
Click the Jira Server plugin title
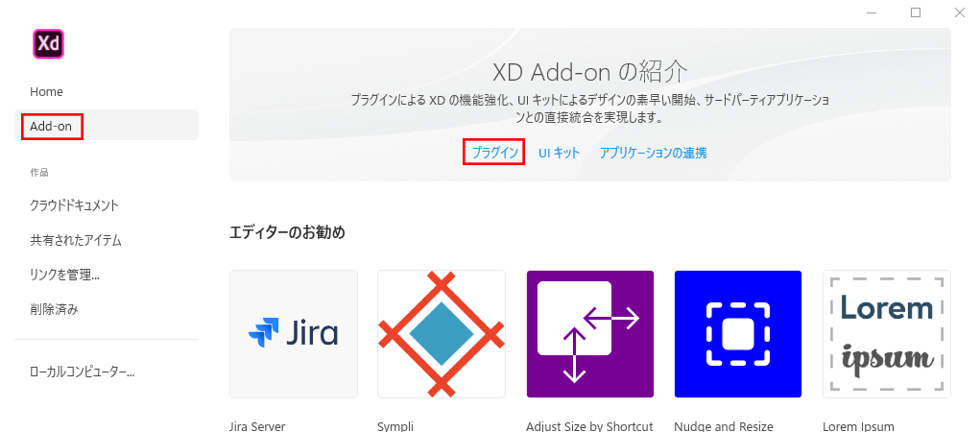coord(257,426)
